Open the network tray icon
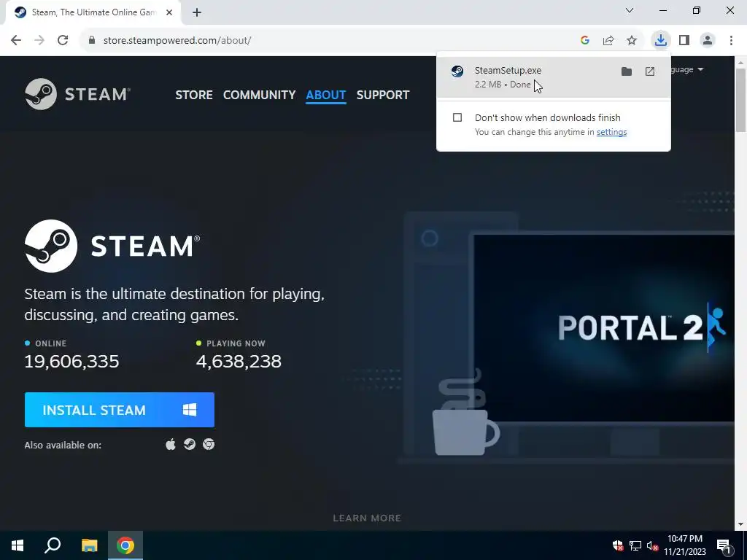Screen dimensions: 747x560 coord(635,545)
